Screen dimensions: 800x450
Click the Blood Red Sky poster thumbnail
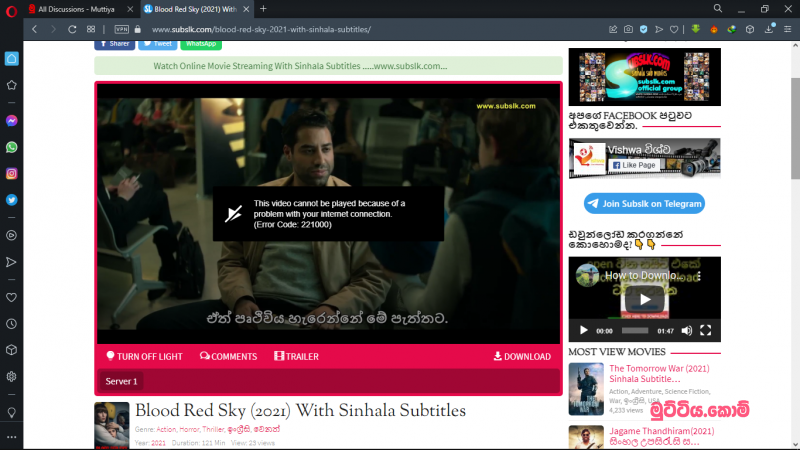click(112, 426)
